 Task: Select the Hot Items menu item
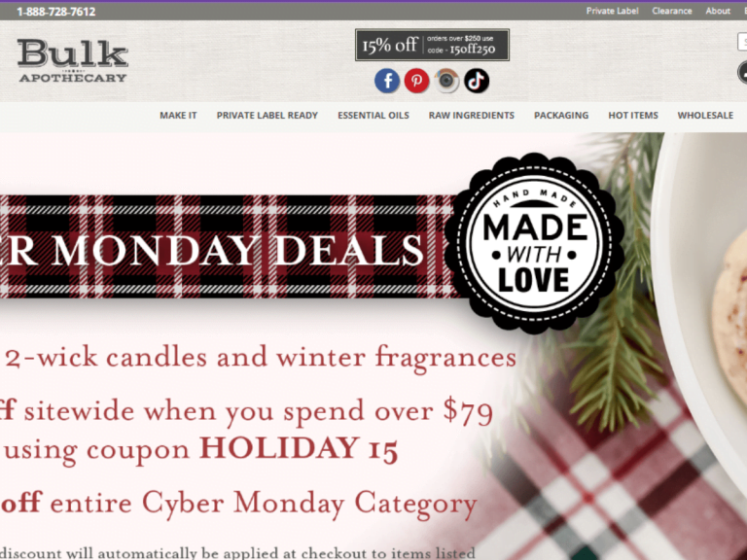(x=633, y=116)
